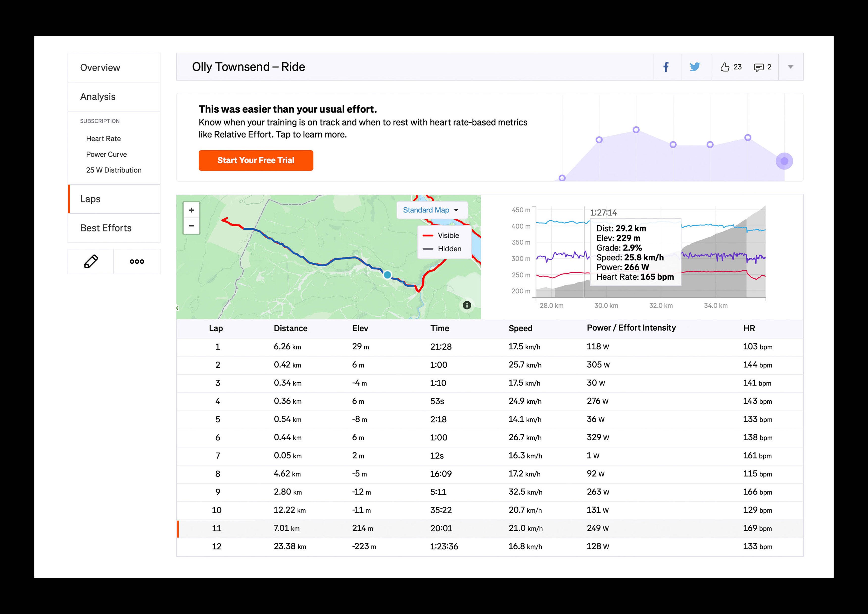Open the Overview tab in the sidebar
This screenshot has height=614, width=868.
point(100,68)
